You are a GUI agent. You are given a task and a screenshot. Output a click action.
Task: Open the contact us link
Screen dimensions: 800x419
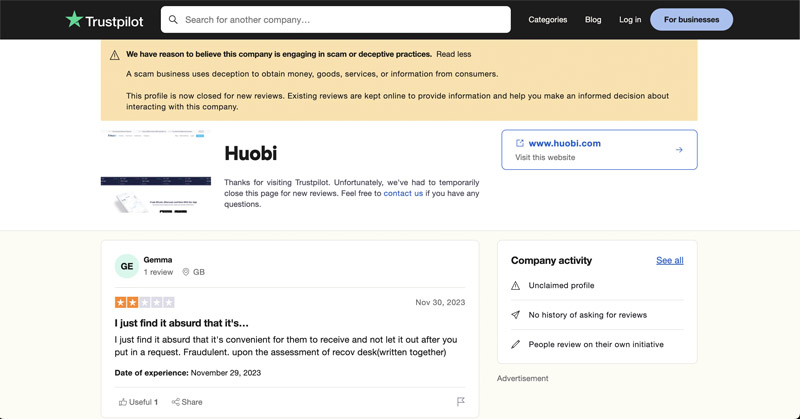403,193
